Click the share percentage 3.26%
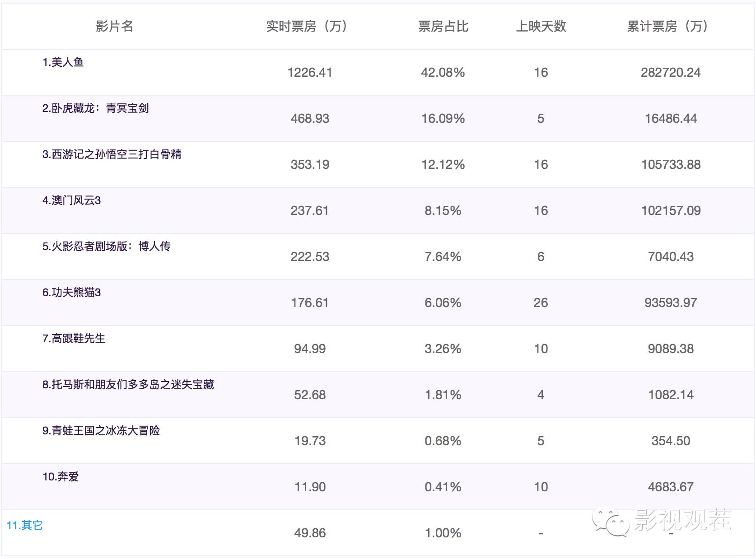The height and width of the screenshot is (559, 756). point(443,349)
